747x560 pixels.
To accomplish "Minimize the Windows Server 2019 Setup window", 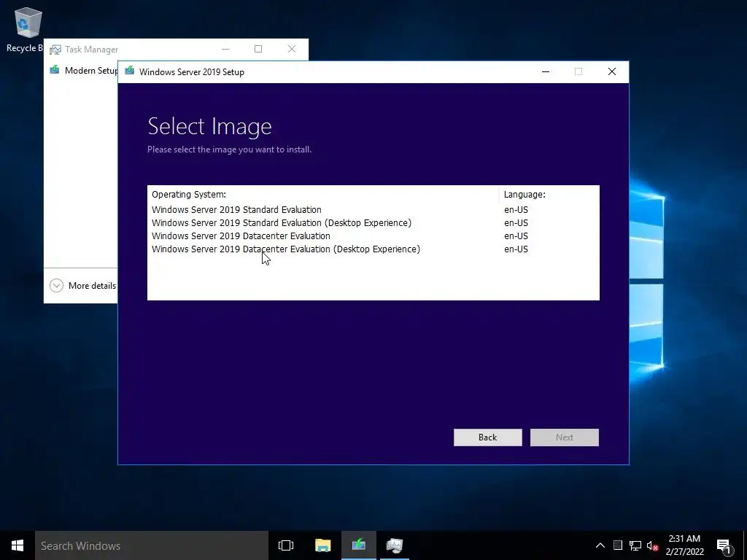I will 546,71.
